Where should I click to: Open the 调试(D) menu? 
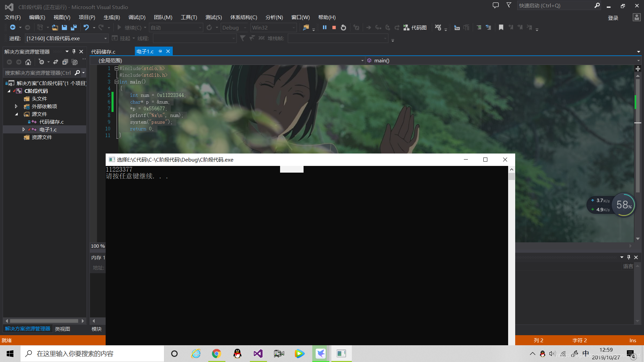137,17
